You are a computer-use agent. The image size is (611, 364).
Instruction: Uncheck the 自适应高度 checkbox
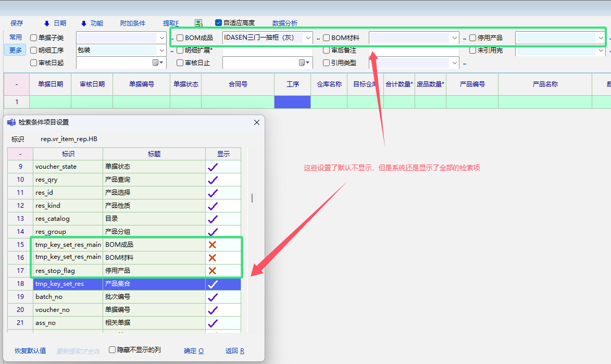(x=219, y=23)
